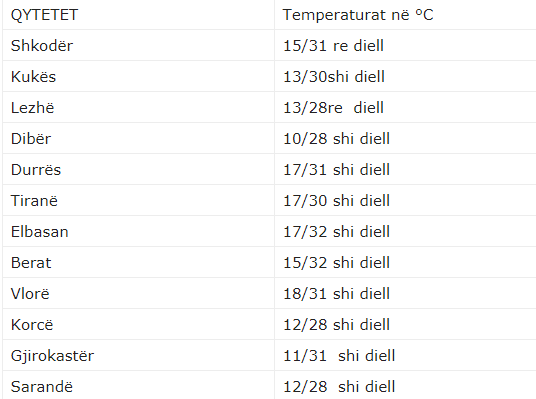Select the Shkodër city cell
The height and width of the screenshot is (399, 536).
coord(42,46)
